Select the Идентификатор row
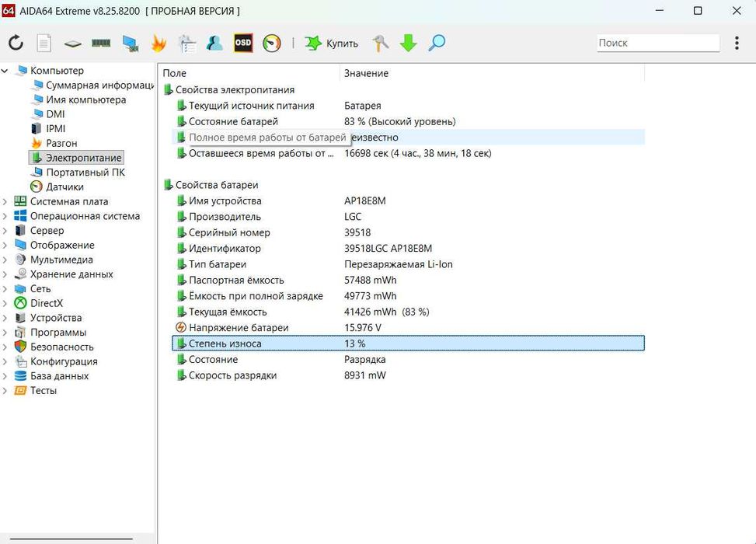The image size is (756, 544). (x=408, y=249)
